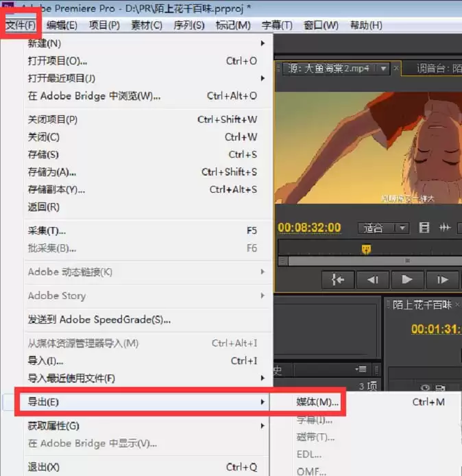Open the 字幕(T) menu
Screen dimensions: 462x476
pos(277,25)
